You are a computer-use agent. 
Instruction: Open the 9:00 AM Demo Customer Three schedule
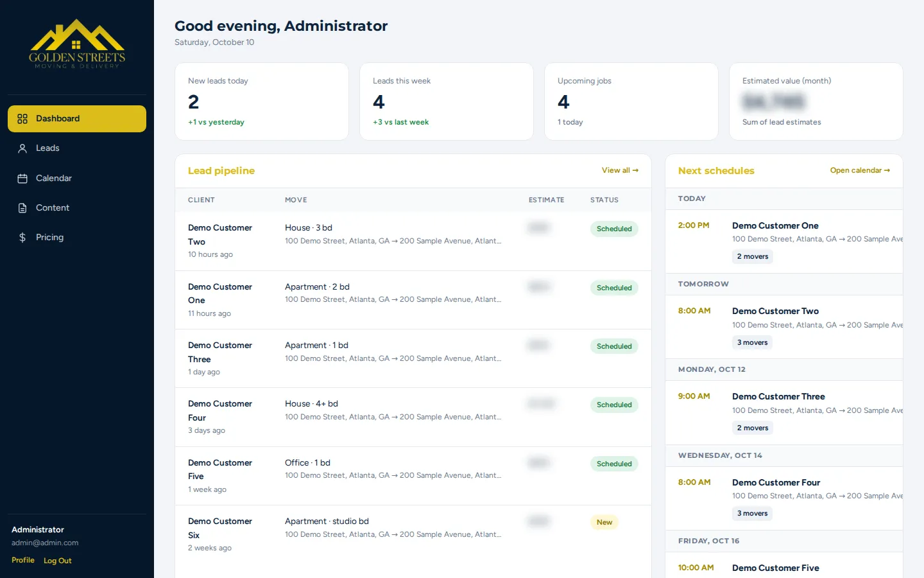[784, 412]
